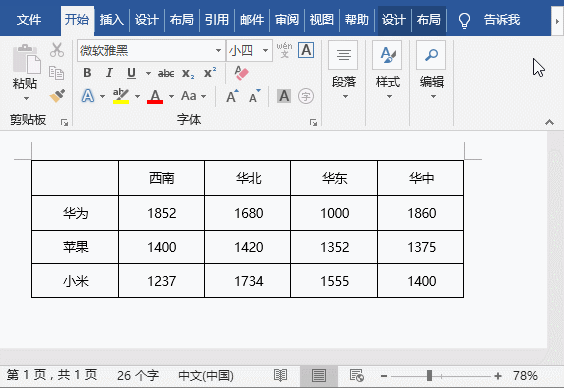Open text effects dropdown arrow
The image size is (564, 388).
pos(103,96)
